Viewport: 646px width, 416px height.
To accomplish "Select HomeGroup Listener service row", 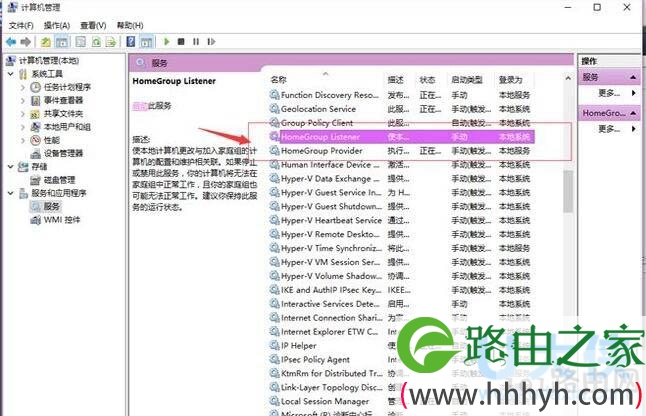I will pyautogui.click(x=402, y=137).
